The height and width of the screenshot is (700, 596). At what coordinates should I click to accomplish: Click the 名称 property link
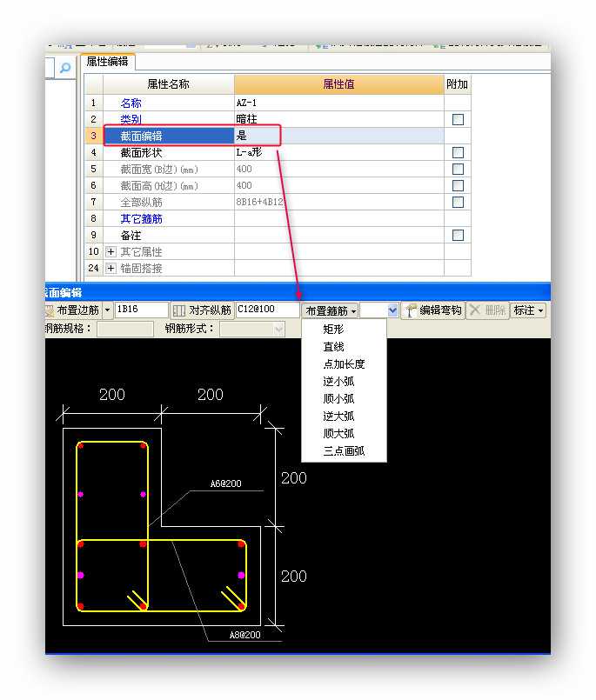pos(131,103)
